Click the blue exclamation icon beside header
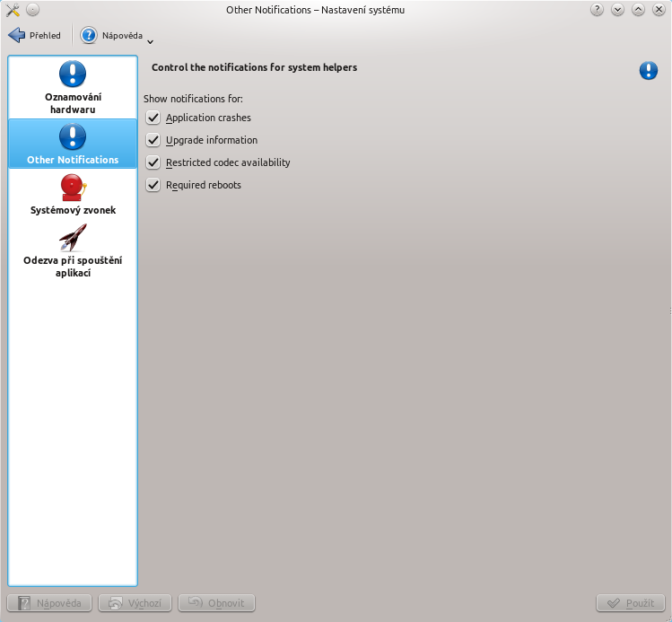Image resolution: width=672 pixels, height=622 pixels. pos(649,71)
